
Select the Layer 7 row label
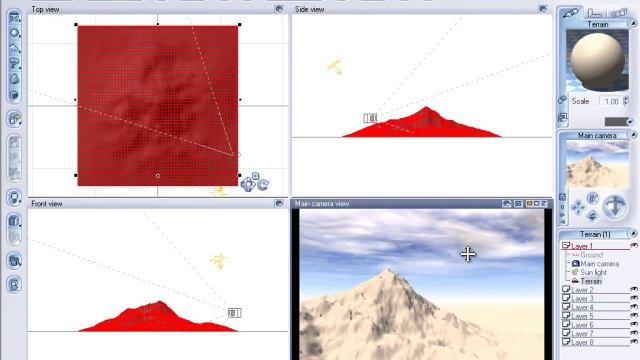pyautogui.click(x=582, y=333)
